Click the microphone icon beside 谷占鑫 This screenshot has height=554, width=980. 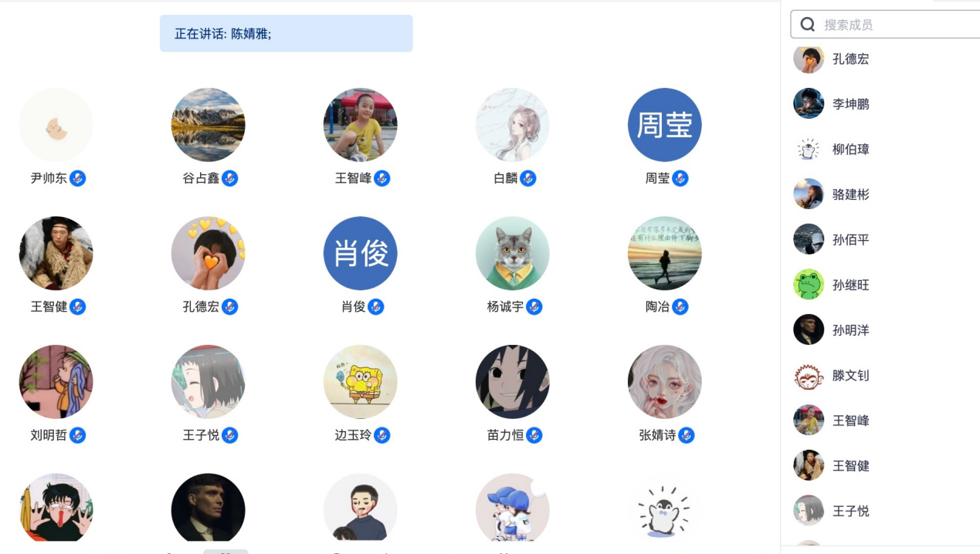click(x=229, y=178)
